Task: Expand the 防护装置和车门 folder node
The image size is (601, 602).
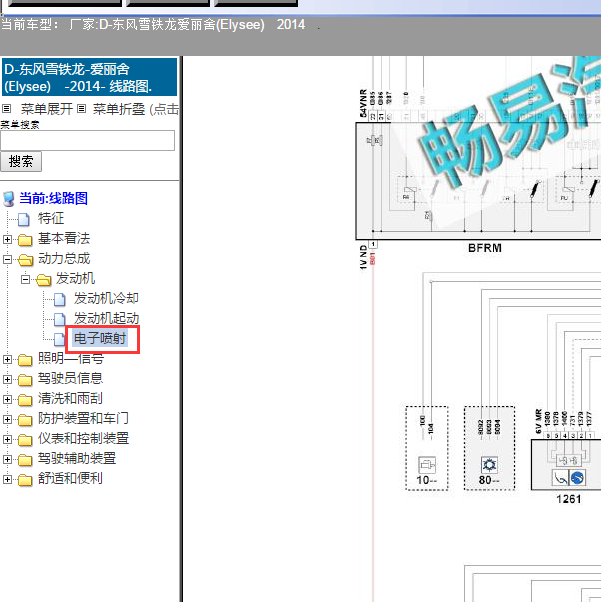Action: (7, 419)
